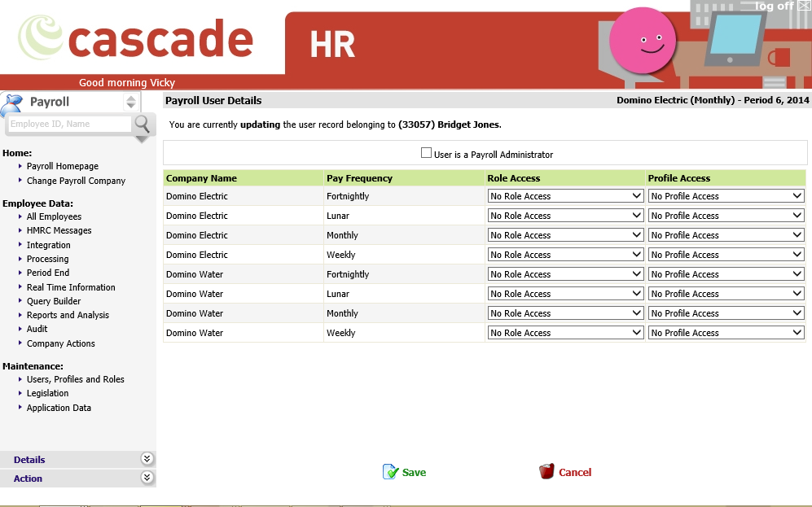This screenshot has height=507, width=812.
Task: Open Profile Access dropdown for Domino Electric Lunar
Action: point(726,216)
